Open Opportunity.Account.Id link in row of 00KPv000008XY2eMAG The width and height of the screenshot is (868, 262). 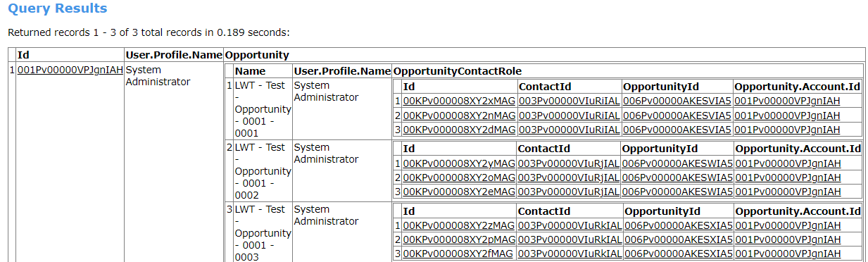pos(788,192)
